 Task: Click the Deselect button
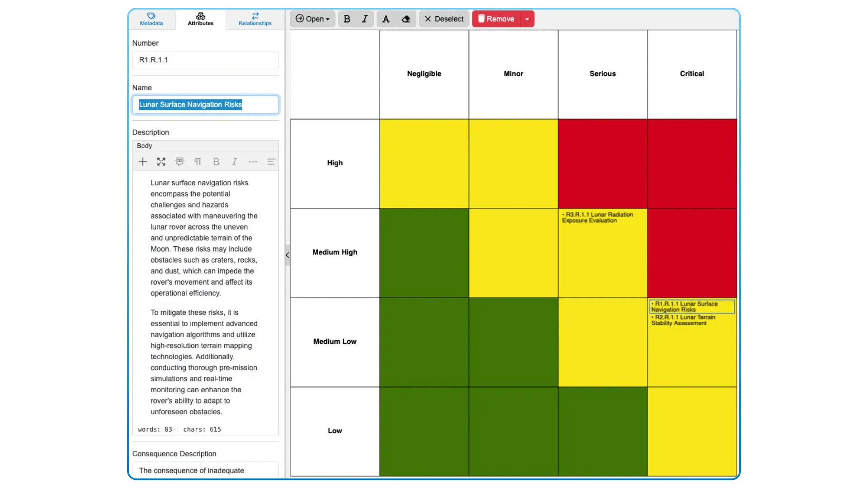[444, 19]
